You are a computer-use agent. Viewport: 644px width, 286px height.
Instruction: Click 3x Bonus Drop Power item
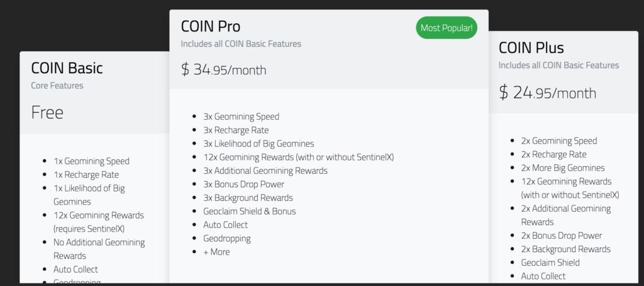[243, 184]
